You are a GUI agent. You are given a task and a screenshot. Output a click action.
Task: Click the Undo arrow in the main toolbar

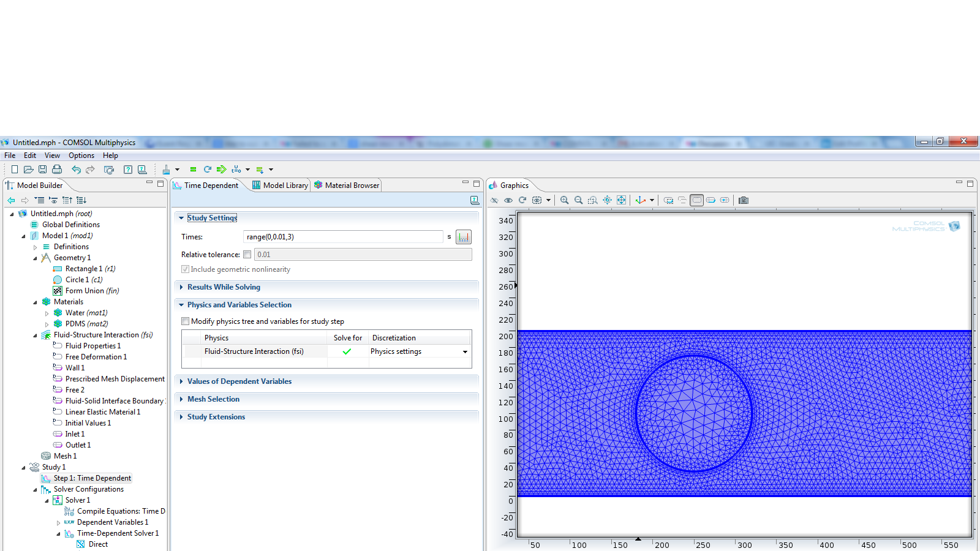(76, 170)
